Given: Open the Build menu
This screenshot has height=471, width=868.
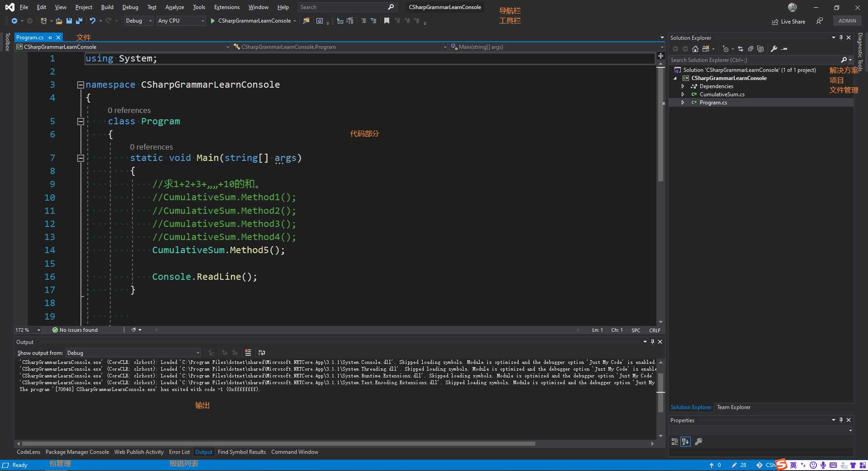Looking at the screenshot, I should click(x=107, y=7).
